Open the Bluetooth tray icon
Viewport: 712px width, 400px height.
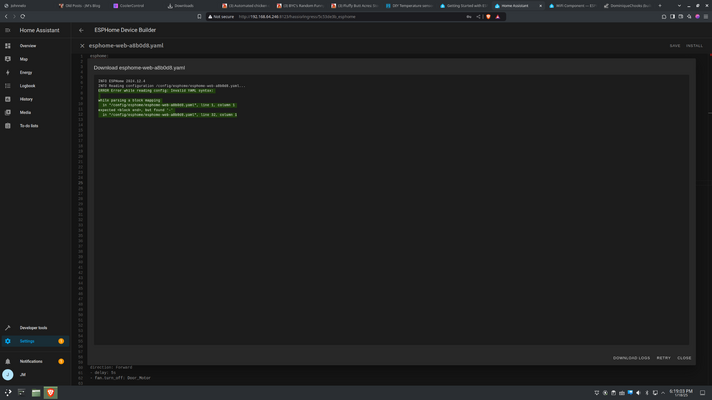pos(647,393)
